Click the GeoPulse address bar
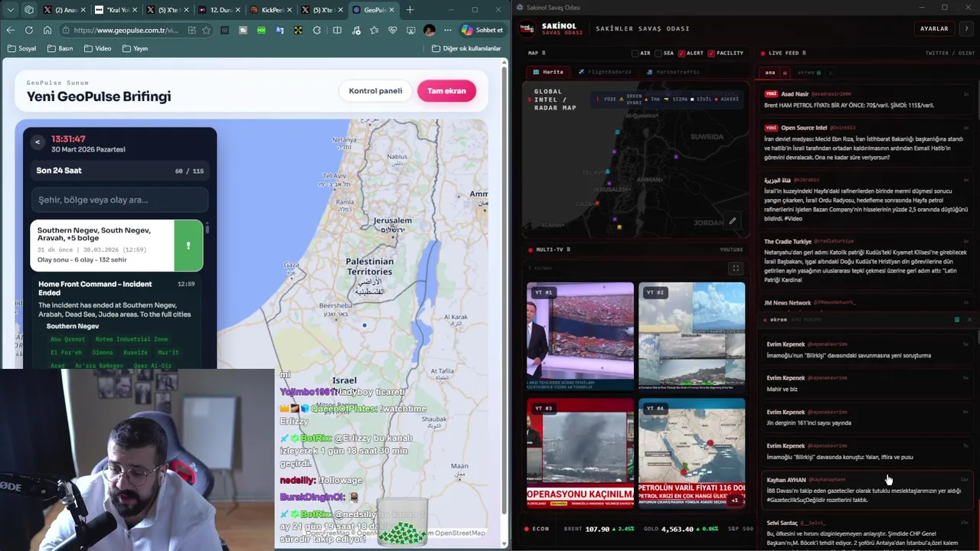 pyautogui.click(x=126, y=30)
